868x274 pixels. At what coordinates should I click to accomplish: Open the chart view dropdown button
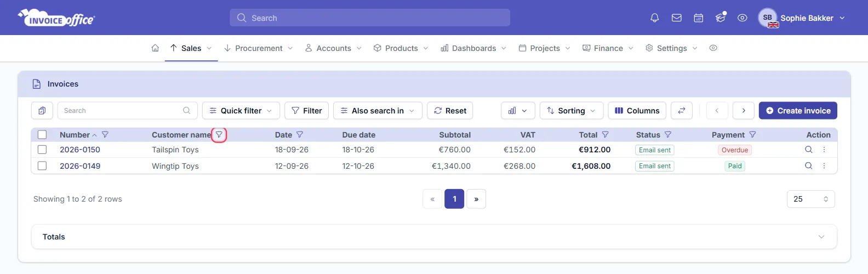coord(518,111)
